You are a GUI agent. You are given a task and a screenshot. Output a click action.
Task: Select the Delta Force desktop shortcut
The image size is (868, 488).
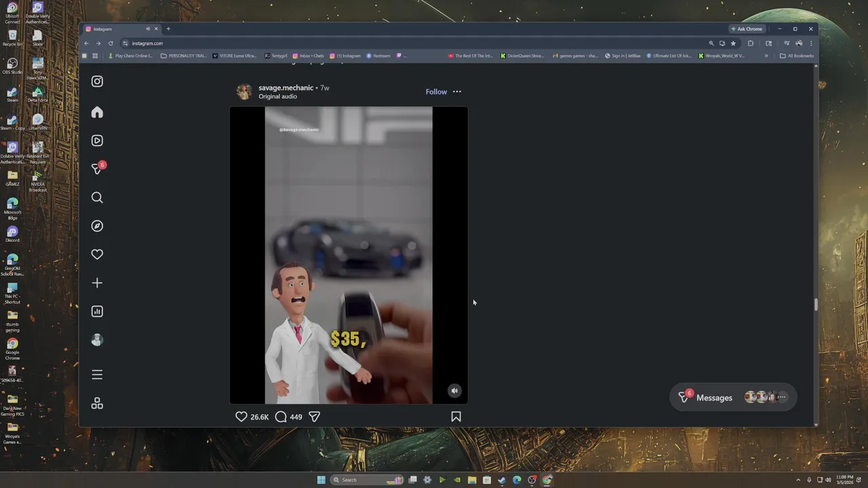(x=38, y=94)
